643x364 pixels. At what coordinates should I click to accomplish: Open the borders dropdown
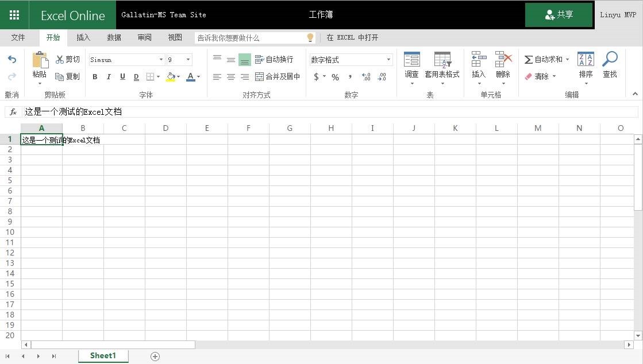click(x=158, y=77)
